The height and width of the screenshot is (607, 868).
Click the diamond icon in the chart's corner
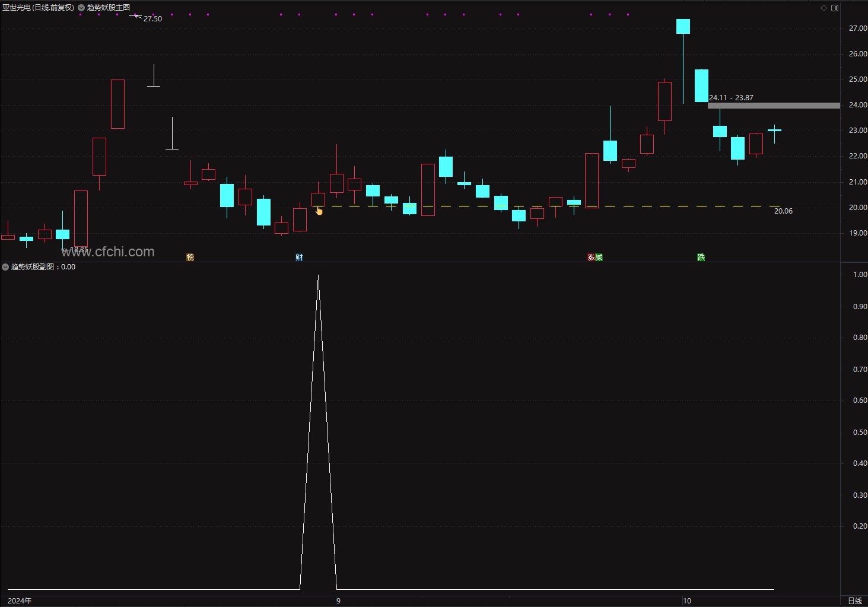click(x=824, y=8)
